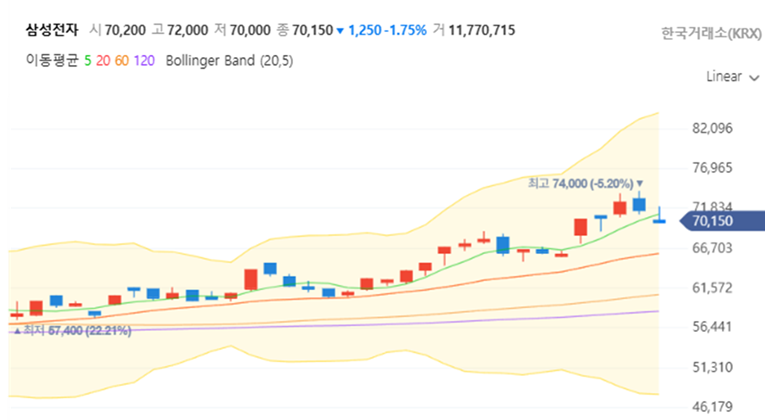This screenshot has height=420, width=765.
Task: Click the 61,572 price axis label
Action: tap(712, 288)
